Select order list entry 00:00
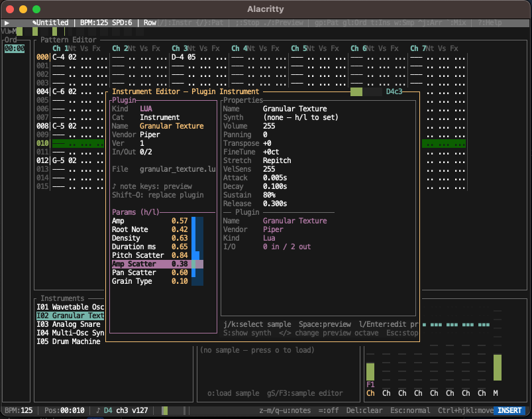The height and width of the screenshot is (419, 532). 15,48
